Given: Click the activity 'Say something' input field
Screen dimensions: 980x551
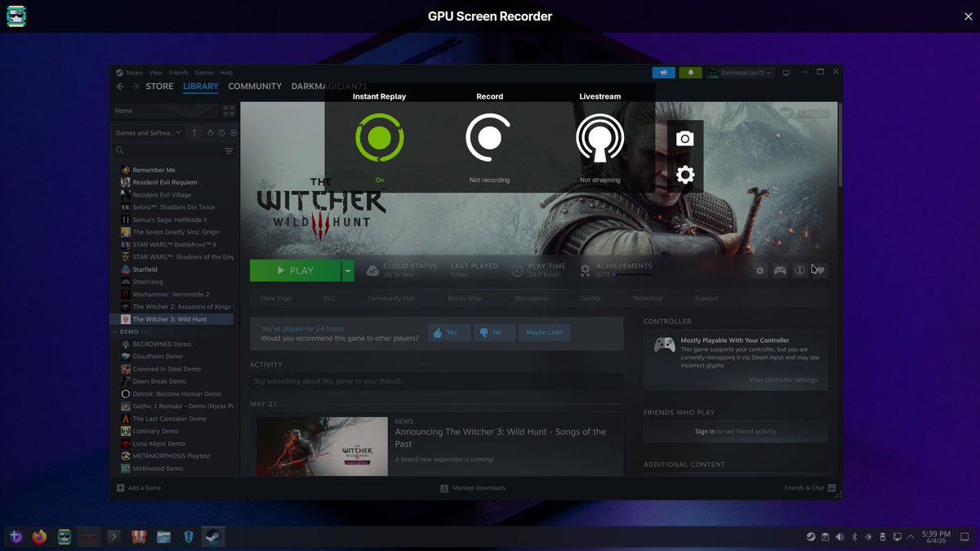Looking at the screenshot, I should point(436,381).
